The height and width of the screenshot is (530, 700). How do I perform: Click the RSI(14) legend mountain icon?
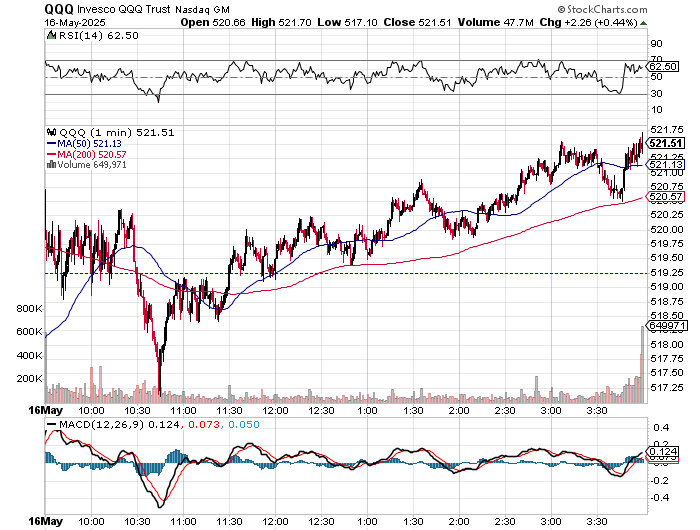52,35
